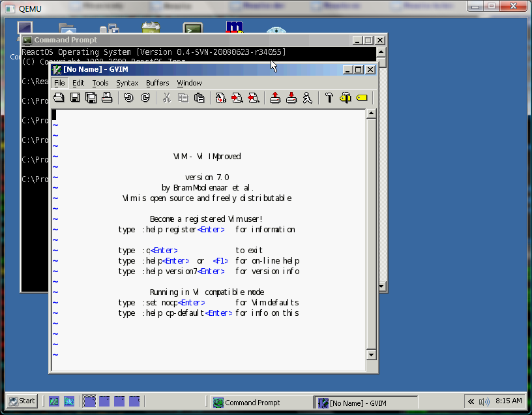Click the Print toolbar icon
The image size is (532, 415).
(107, 98)
